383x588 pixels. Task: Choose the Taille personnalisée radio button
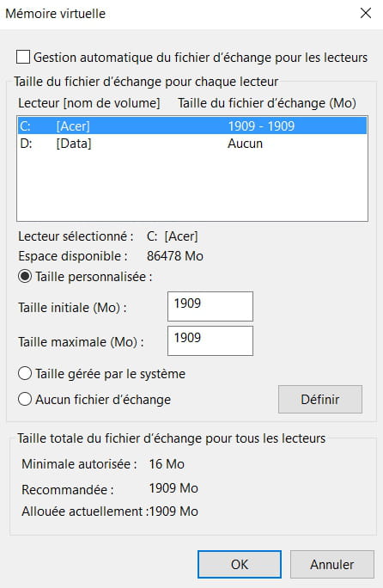pyautogui.click(x=25, y=277)
